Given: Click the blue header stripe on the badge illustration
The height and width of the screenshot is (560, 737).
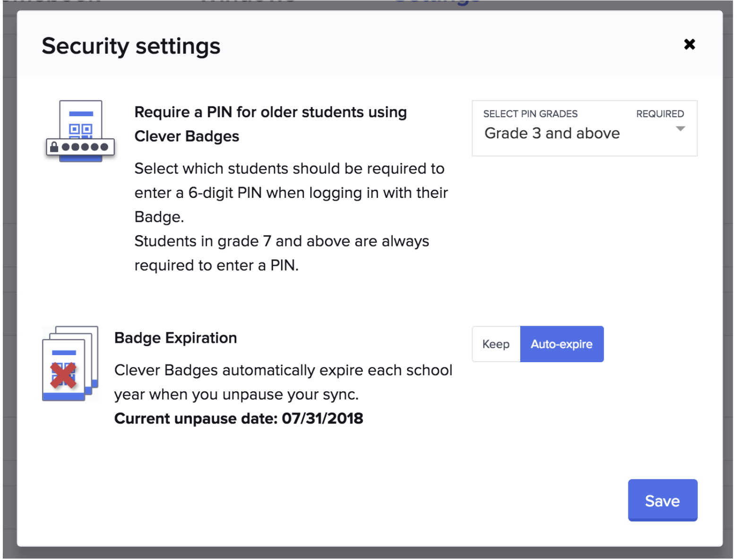Looking at the screenshot, I should [x=81, y=113].
